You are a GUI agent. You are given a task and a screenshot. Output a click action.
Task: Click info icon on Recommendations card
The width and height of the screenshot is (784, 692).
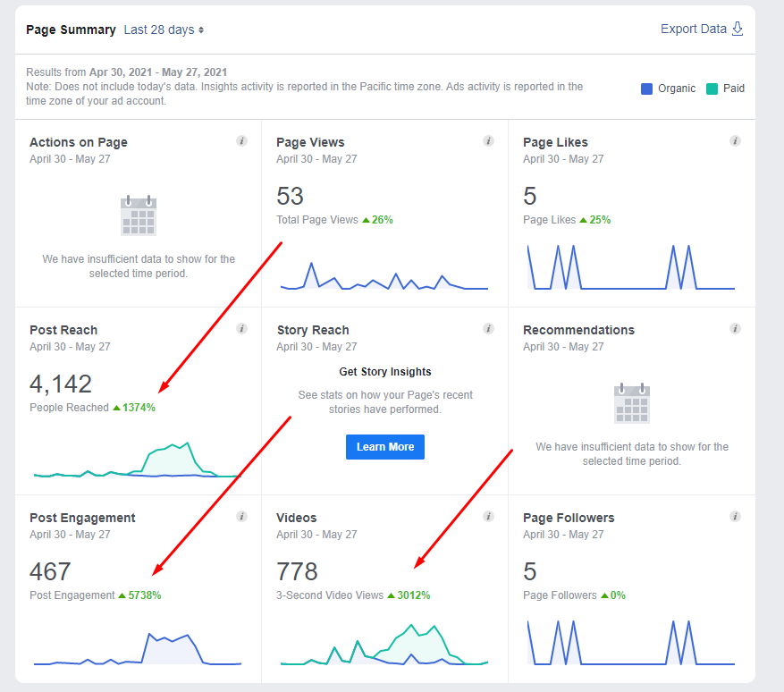[735, 329]
